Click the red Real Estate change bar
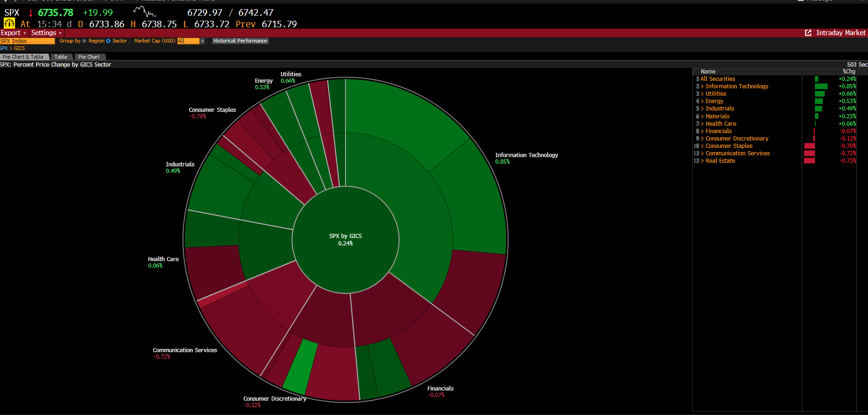The width and height of the screenshot is (868, 415). (x=809, y=161)
